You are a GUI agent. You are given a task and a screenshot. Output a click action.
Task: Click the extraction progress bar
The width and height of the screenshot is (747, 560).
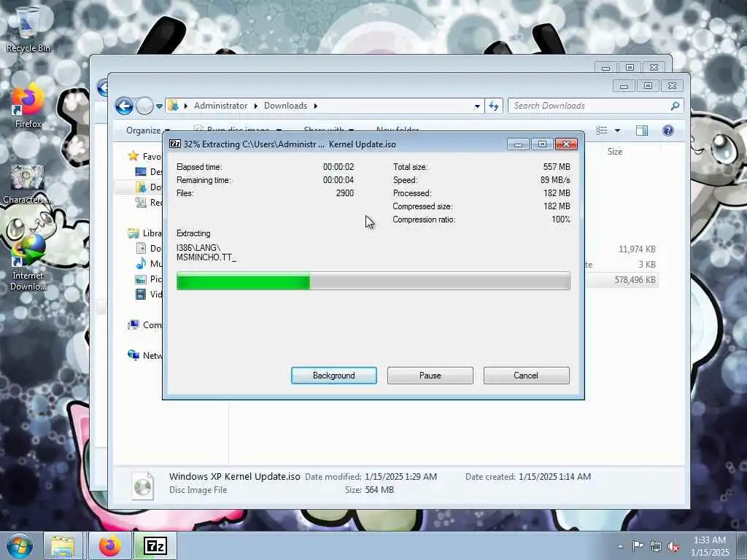click(373, 281)
